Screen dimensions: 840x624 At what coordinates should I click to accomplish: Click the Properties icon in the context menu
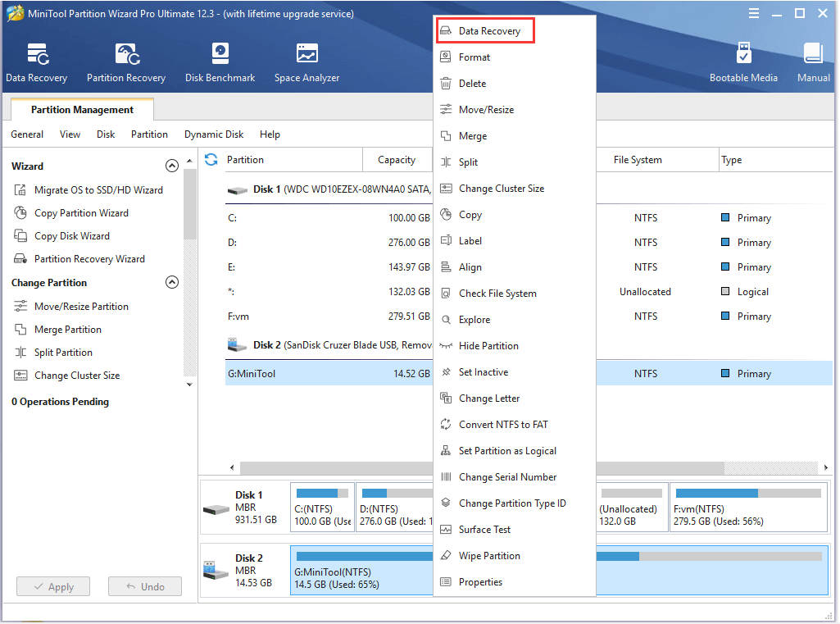[x=446, y=582]
